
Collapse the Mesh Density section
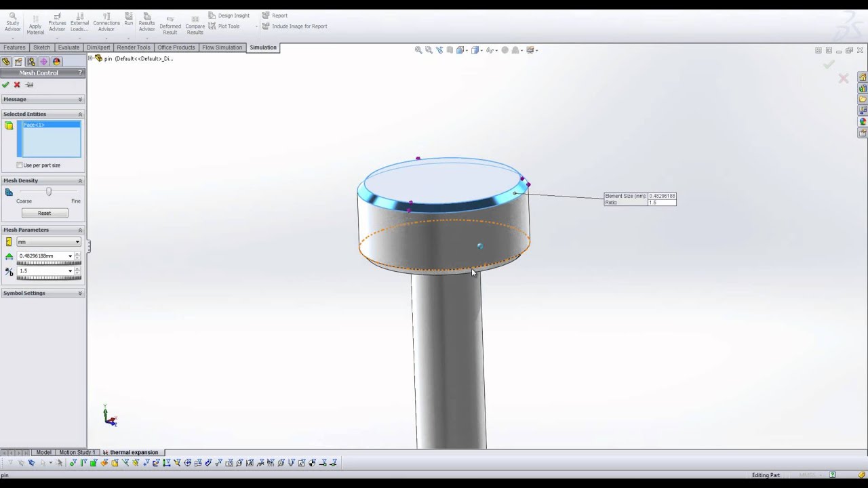point(80,181)
